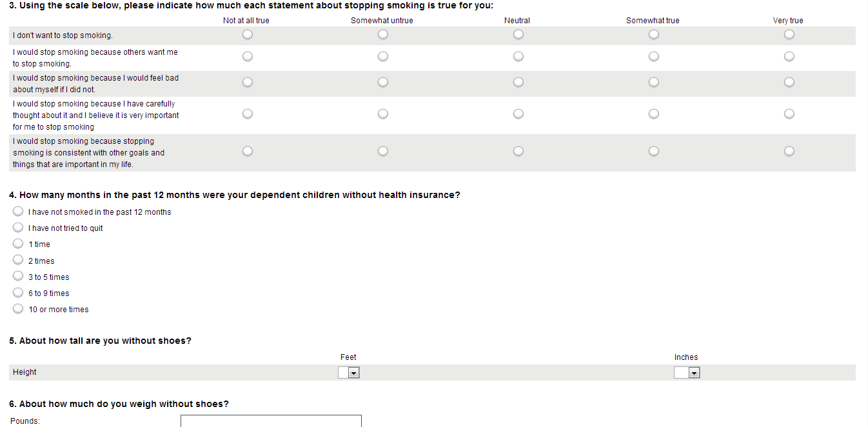The width and height of the screenshot is (868, 427).
Task: Mark 'Neutral' for 'others want me to stop smoking'
Action: coord(518,57)
